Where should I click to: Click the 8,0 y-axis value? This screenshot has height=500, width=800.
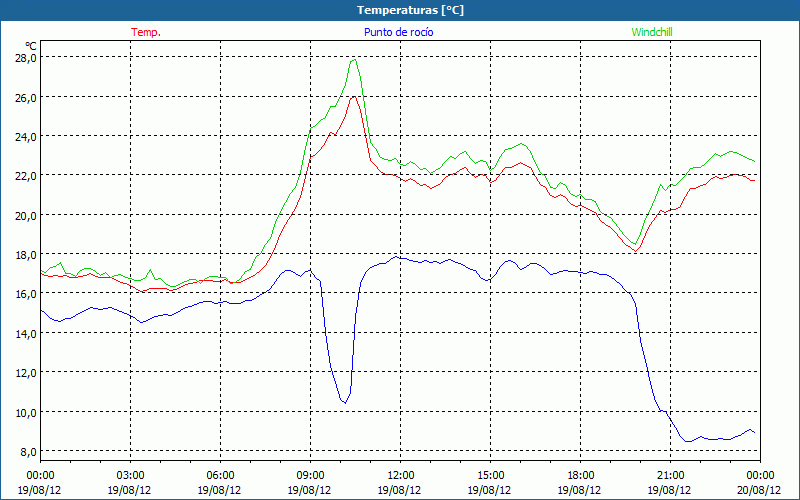point(27,452)
